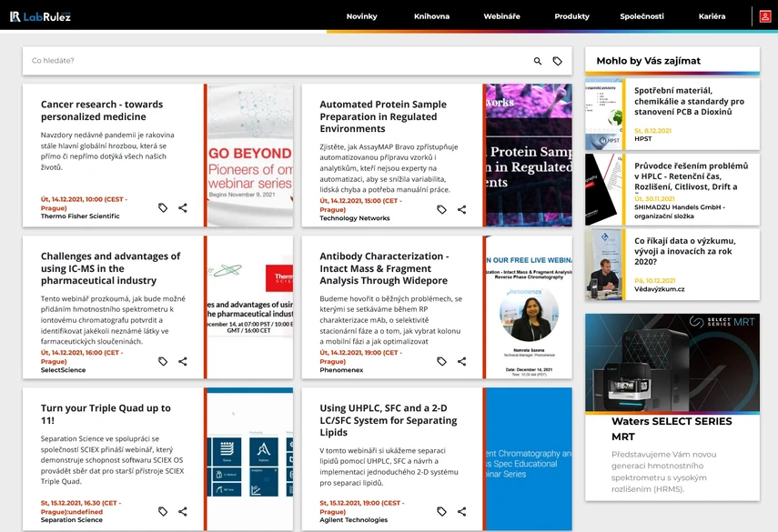The width and height of the screenshot is (778, 532).
Task: Click tag icon on IC-MS challenges card
Action: 163,361
